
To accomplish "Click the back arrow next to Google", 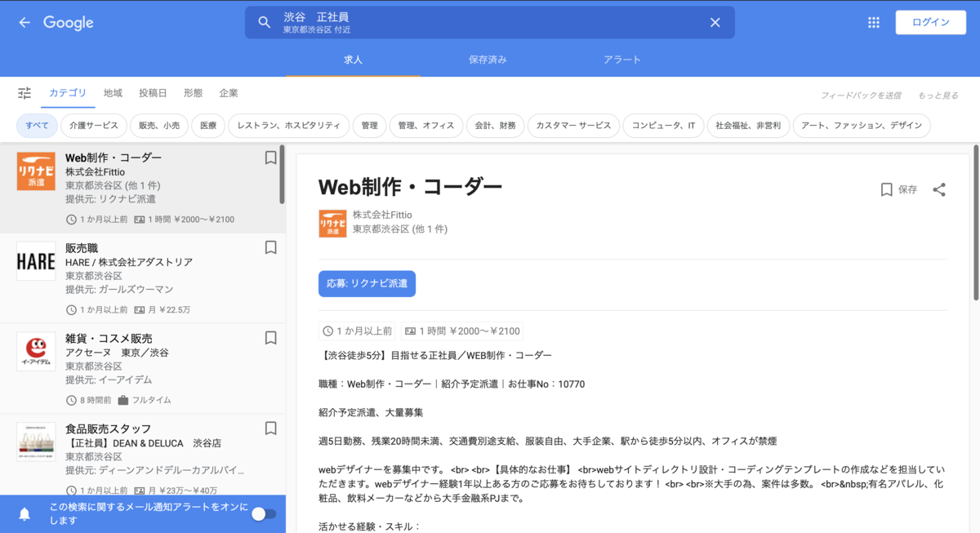I will pos(24,23).
